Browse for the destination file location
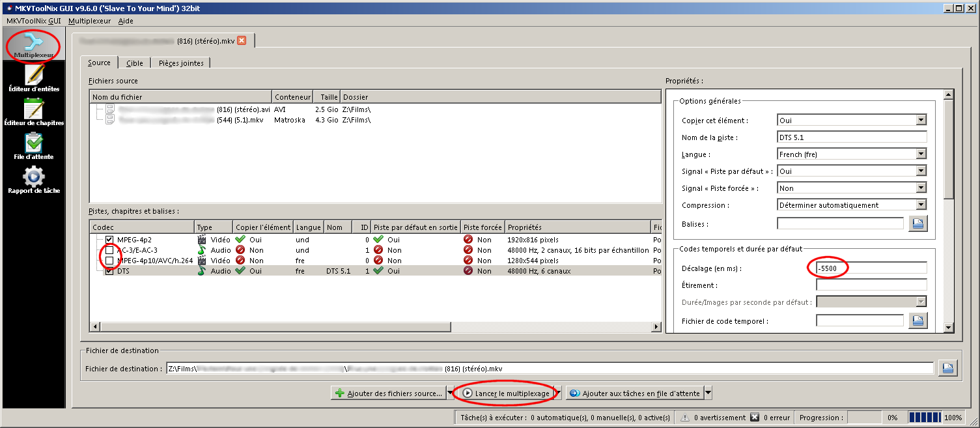The height and width of the screenshot is (428, 980). (x=947, y=369)
